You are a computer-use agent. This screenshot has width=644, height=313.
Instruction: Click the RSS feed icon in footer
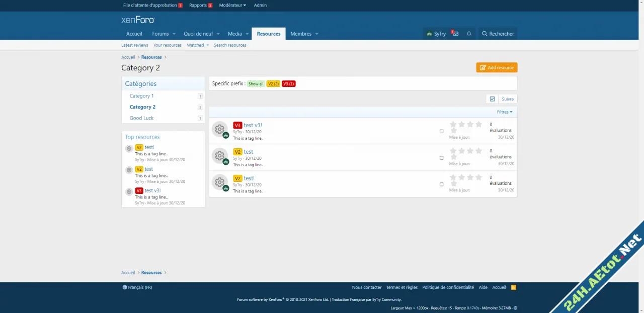click(x=513, y=287)
